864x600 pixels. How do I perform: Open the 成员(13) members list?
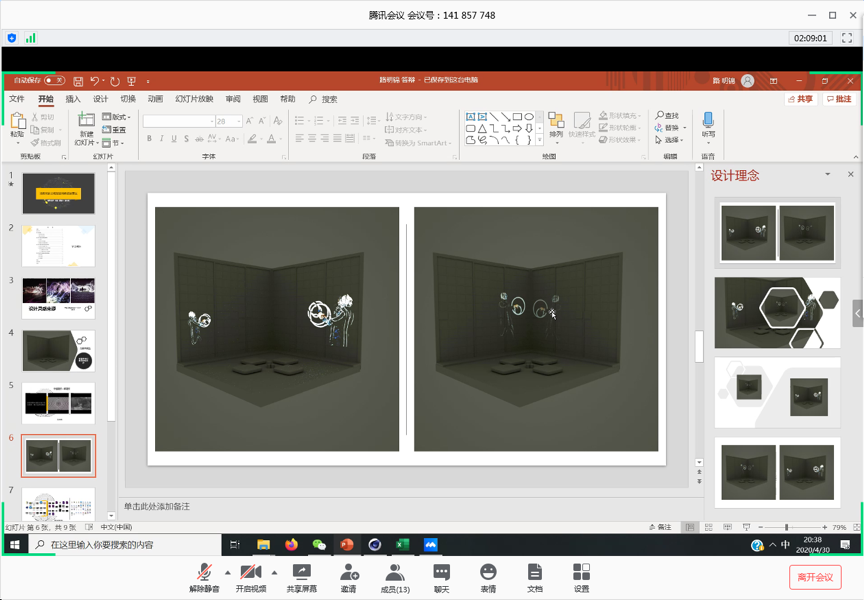click(x=395, y=573)
